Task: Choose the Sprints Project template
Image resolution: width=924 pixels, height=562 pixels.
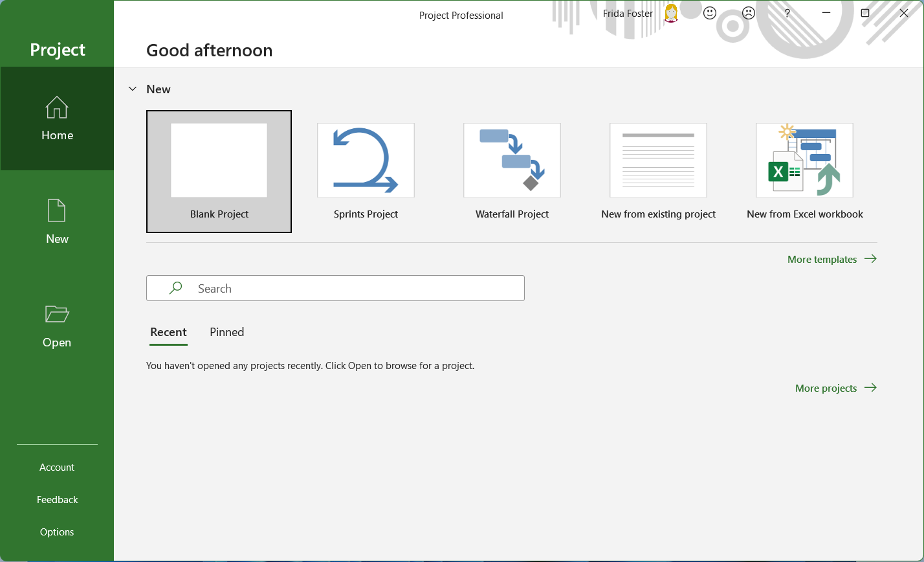Action: tap(366, 172)
